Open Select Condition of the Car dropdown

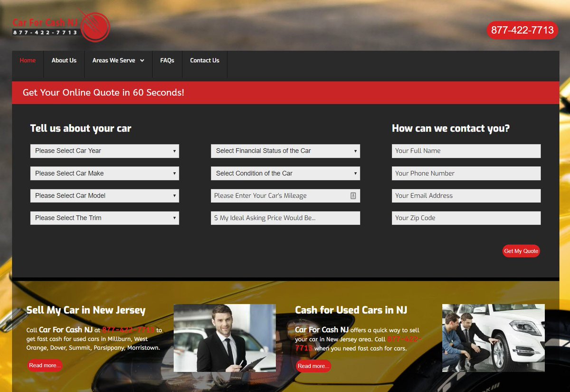285,173
